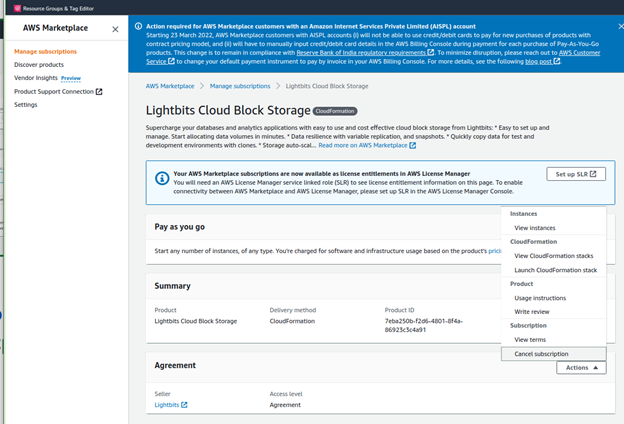Open Settings in the sidebar
This screenshot has width=624, height=424.
coord(26,104)
